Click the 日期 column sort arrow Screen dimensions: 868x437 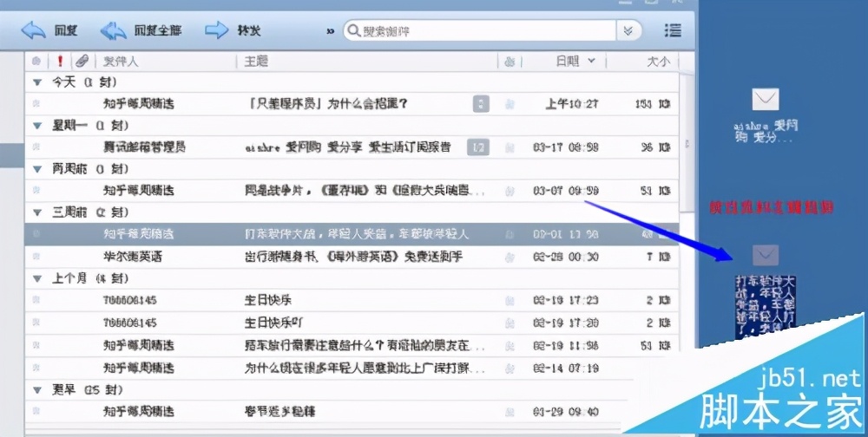(x=591, y=61)
